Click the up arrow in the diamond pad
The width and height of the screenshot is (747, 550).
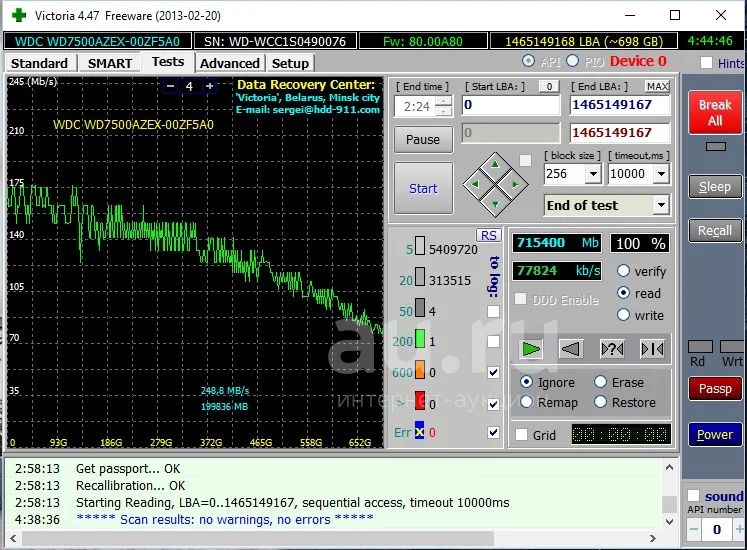tap(493, 164)
